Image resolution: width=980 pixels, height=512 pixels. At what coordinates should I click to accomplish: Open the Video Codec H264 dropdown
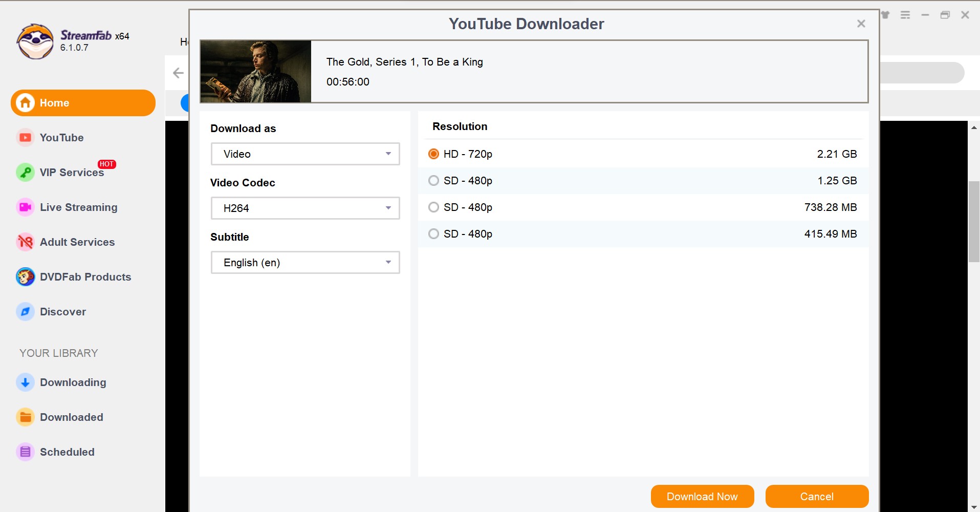coord(305,208)
